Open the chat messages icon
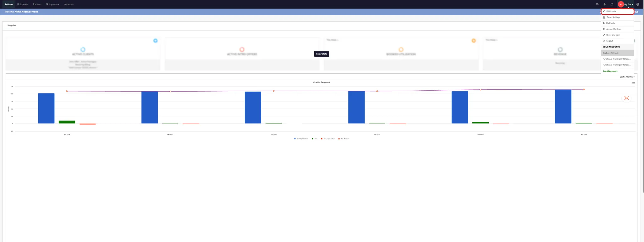Viewport: 644px width, 242px height. point(597,4)
